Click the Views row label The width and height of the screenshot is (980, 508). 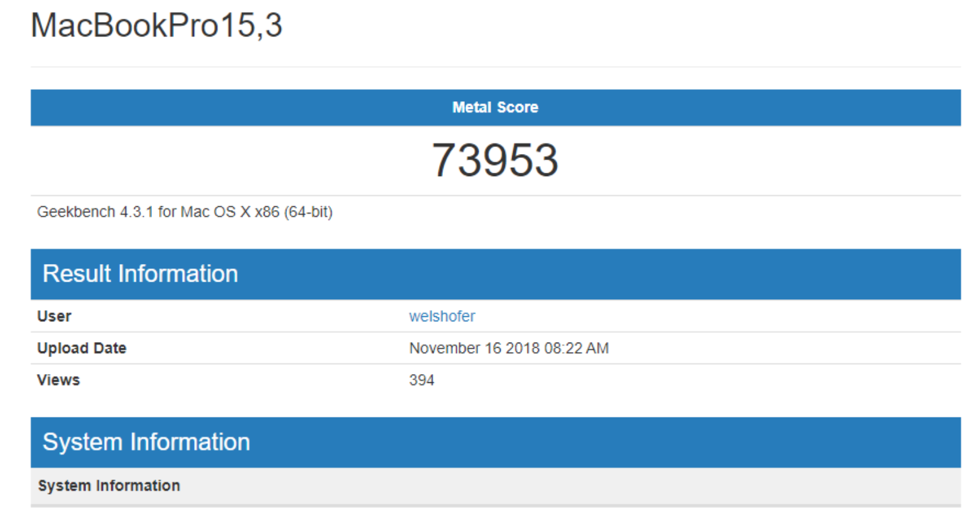(58, 380)
